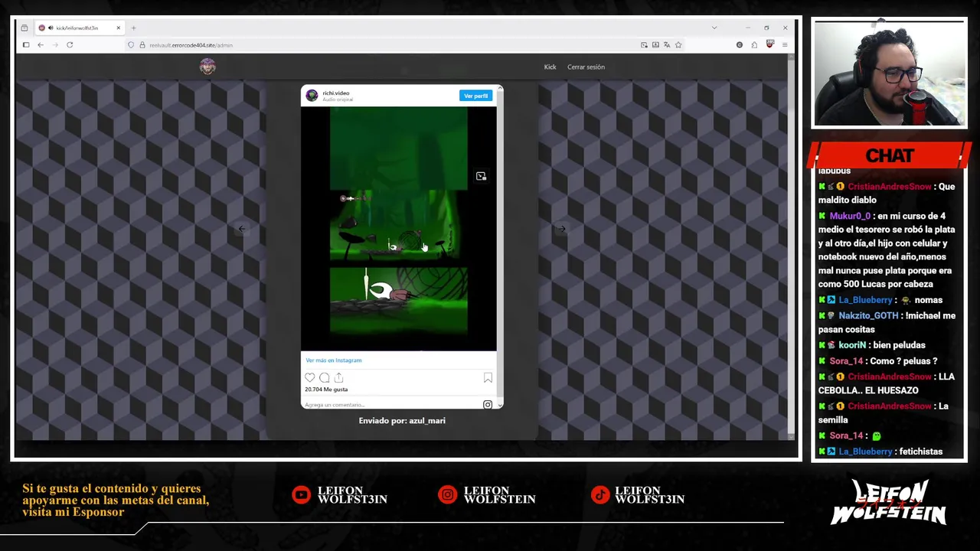The width and height of the screenshot is (980, 551).
Task: Open richi.video profile avatar
Action: pyautogui.click(x=312, y=96)
